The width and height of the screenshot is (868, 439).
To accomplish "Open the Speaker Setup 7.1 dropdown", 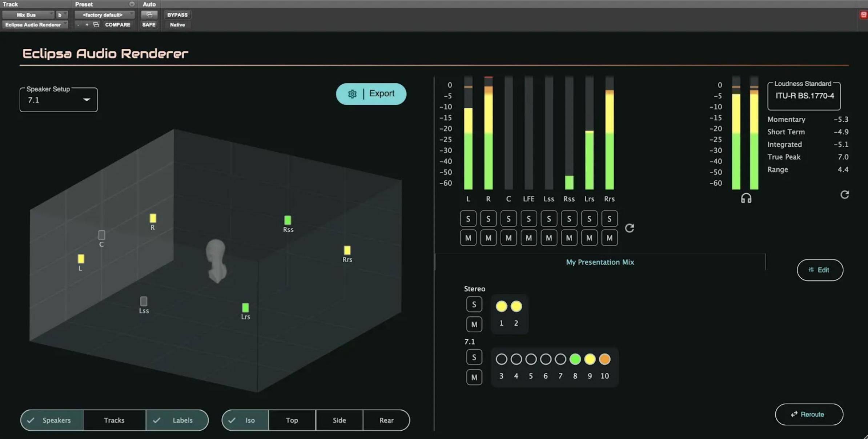I will (59, 100).
